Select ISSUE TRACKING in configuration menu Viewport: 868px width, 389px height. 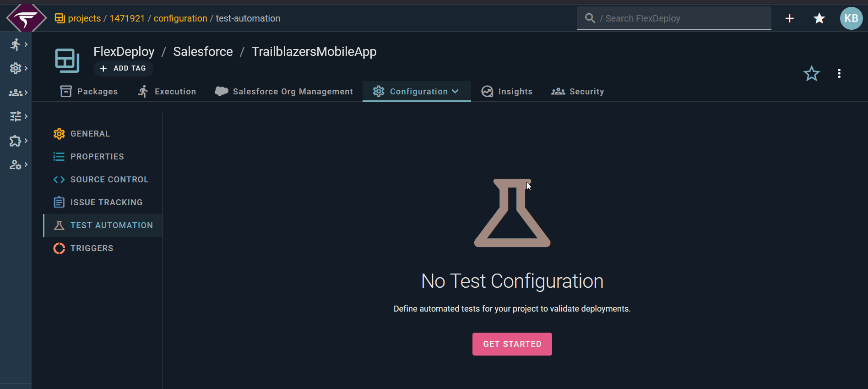tap(103, 203)
